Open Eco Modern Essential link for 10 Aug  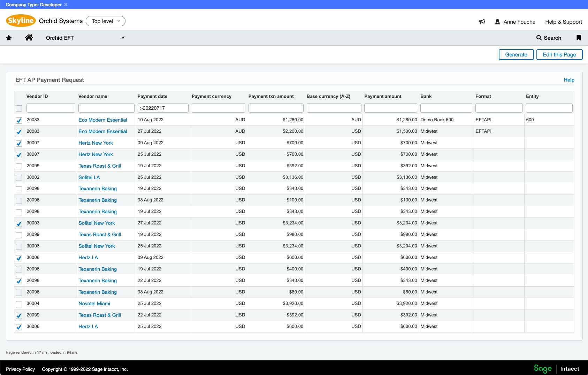[103, 120]
